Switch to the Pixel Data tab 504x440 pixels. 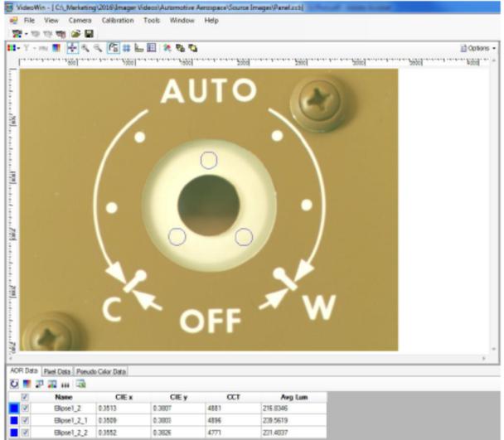pyautogui.click(x=57, y=371)
